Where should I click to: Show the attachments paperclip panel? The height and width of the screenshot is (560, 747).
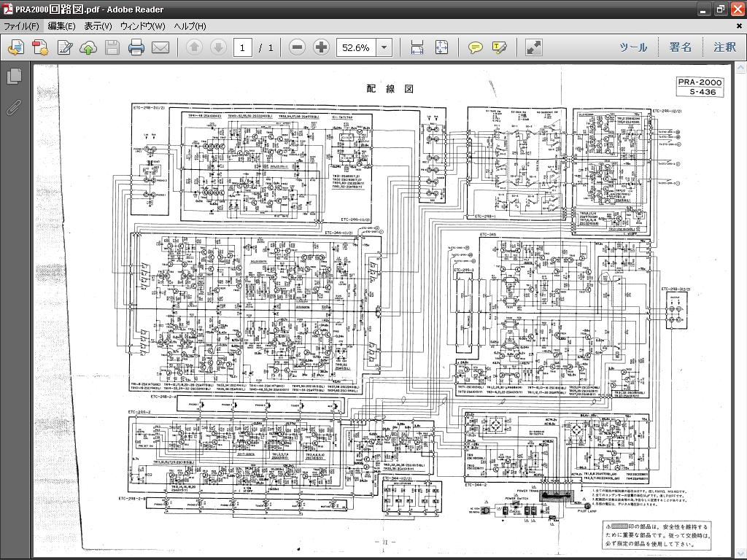coord(15,107)
